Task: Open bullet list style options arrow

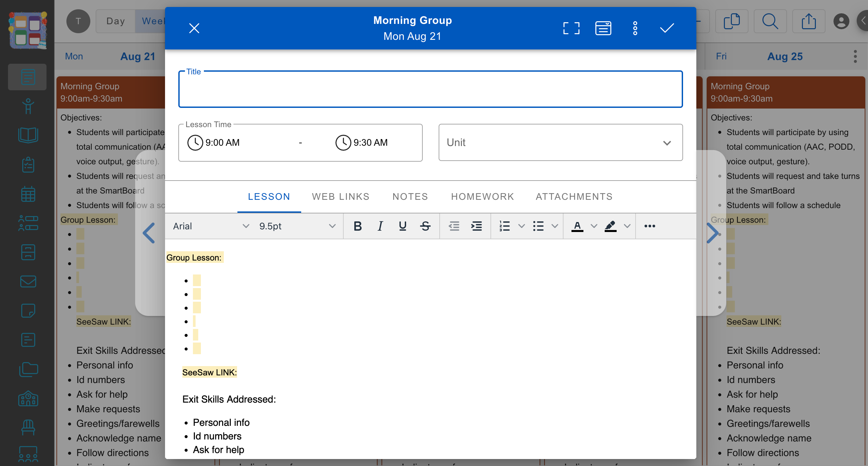Action: point(555,226)
